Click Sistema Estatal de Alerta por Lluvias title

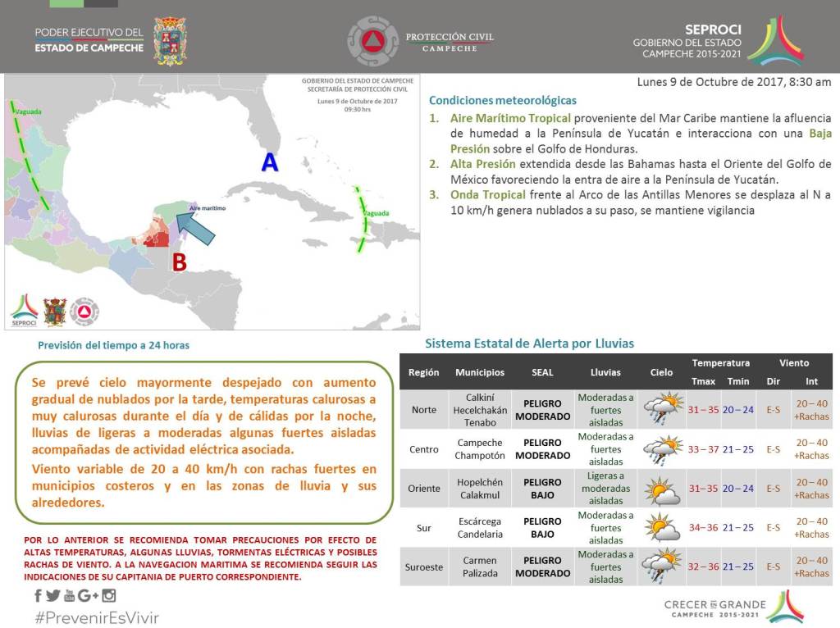pos(529,344)
